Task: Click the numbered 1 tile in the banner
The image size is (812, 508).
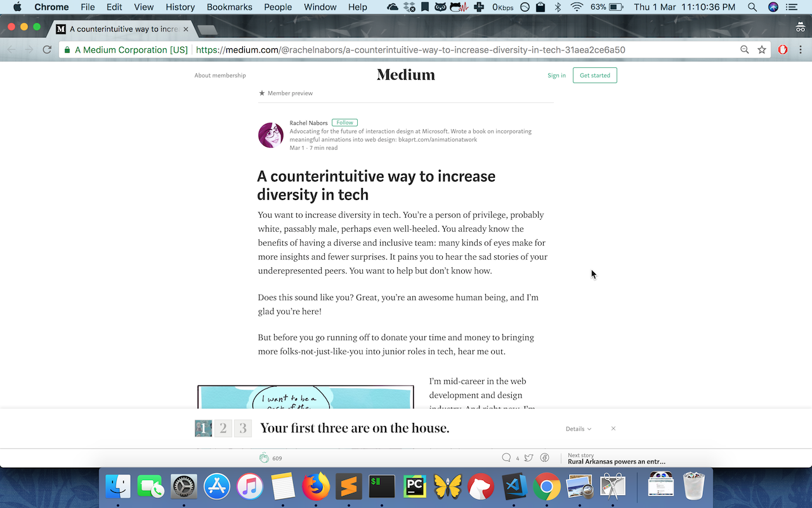Action: [x=203, y=429]
